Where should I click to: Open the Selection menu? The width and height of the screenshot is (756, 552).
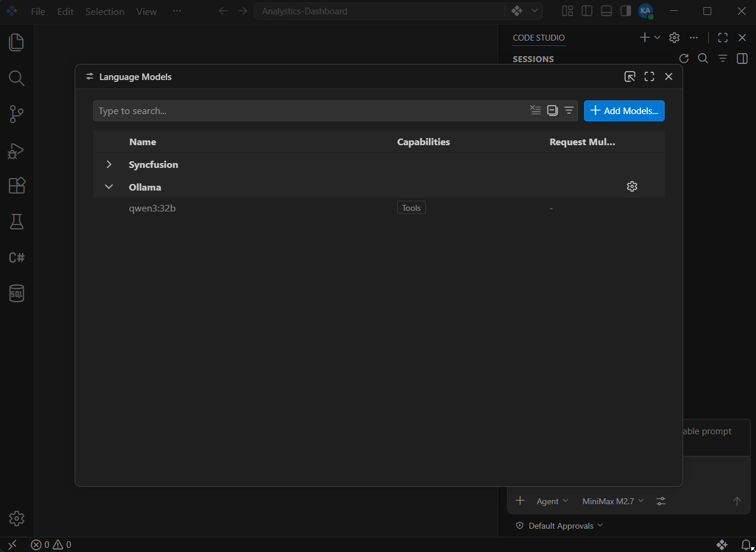click(x=105, y=11)
